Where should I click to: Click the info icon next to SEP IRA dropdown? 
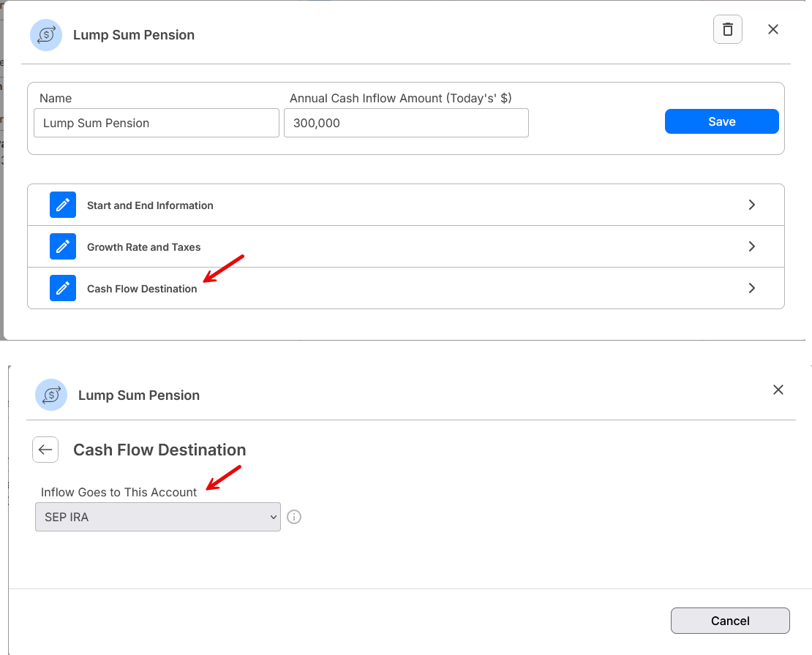pyautogui.click(x=294, y=517)
